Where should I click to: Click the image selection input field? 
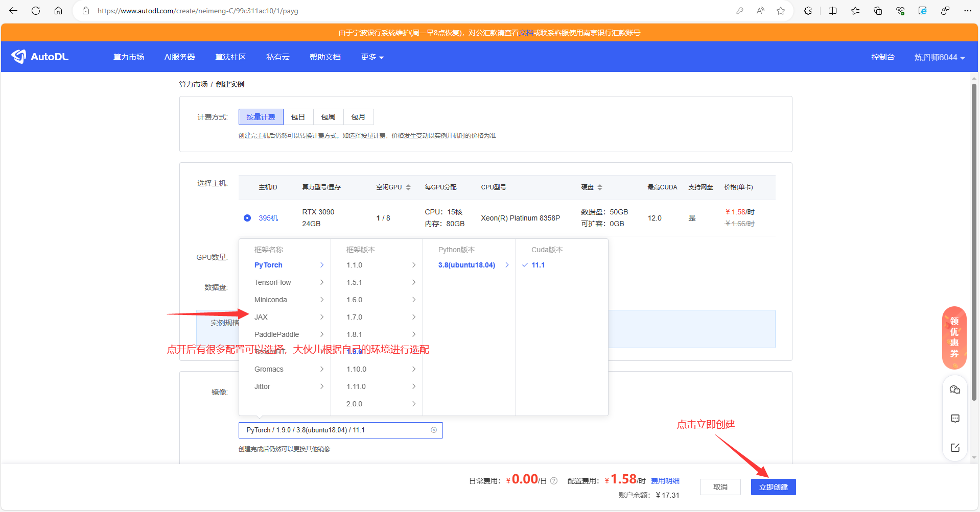coord(340,430)
